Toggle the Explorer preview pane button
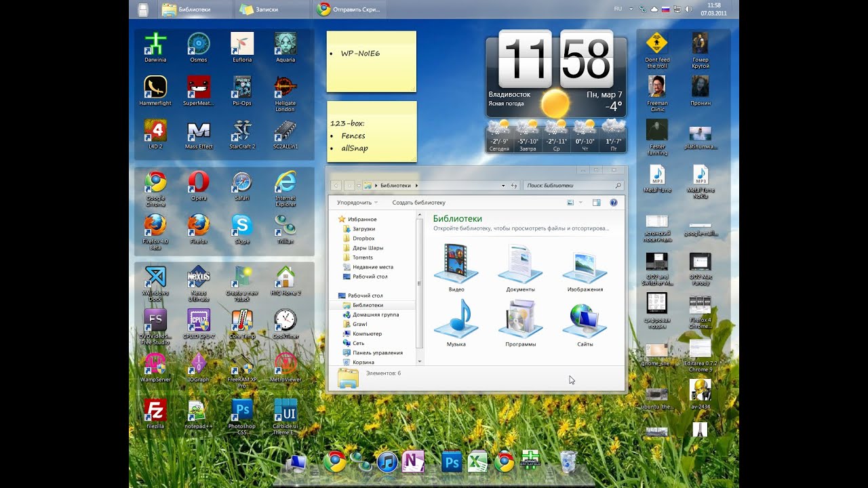 (597, 203)
